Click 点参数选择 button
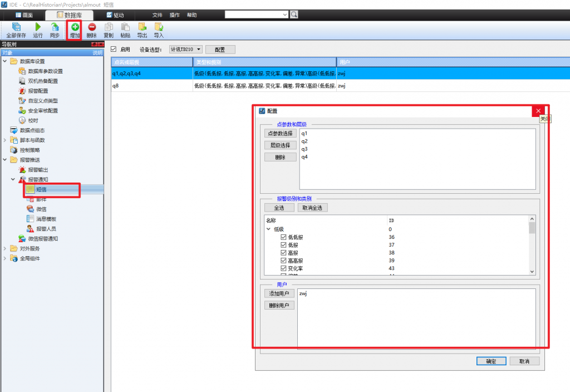 281,134
